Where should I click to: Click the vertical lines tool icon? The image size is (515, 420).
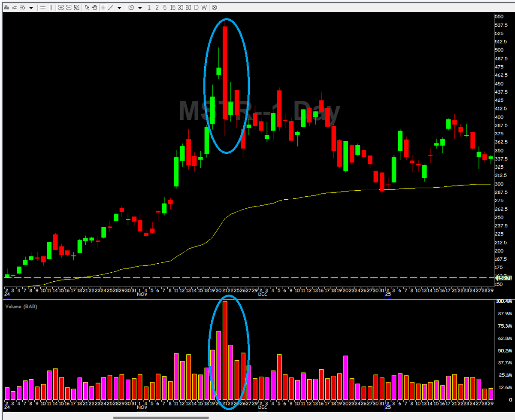50,7
